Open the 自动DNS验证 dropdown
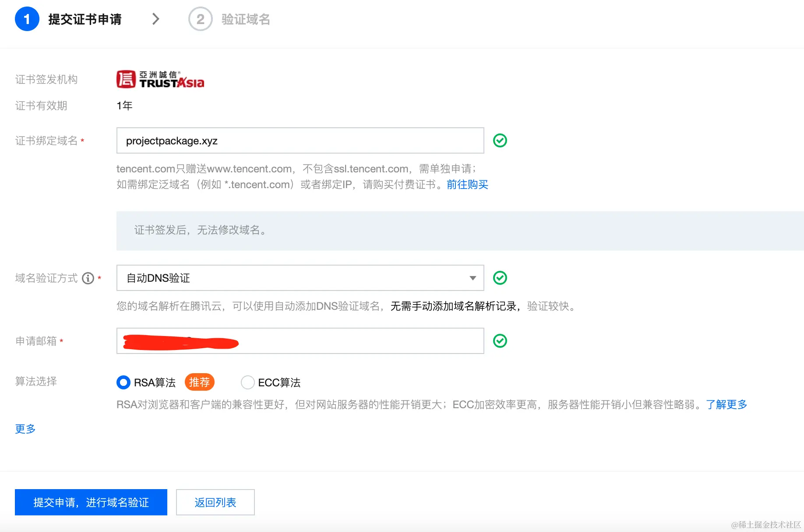This screenshot has height=532, width=804. click(x=300, y=277)
